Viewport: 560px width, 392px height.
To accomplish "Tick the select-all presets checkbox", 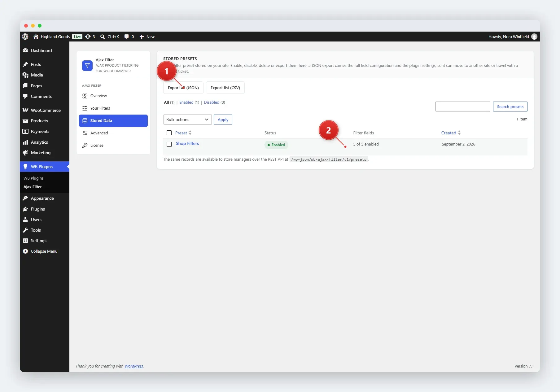I will coord(169,133).
